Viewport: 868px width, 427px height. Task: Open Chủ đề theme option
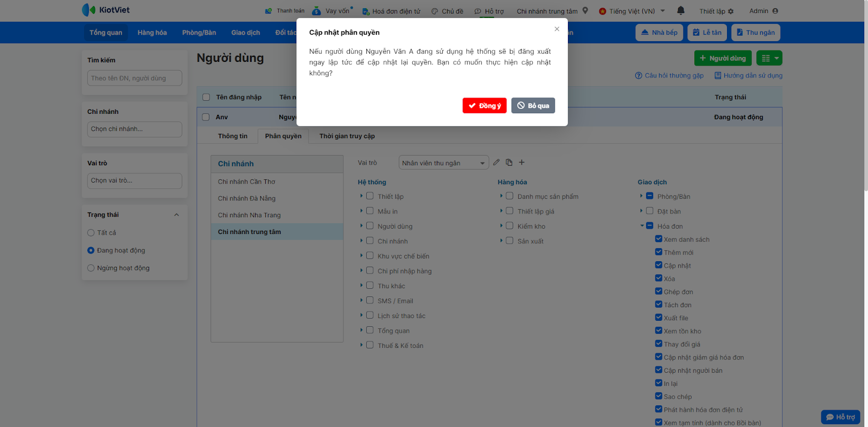[447, 11]
